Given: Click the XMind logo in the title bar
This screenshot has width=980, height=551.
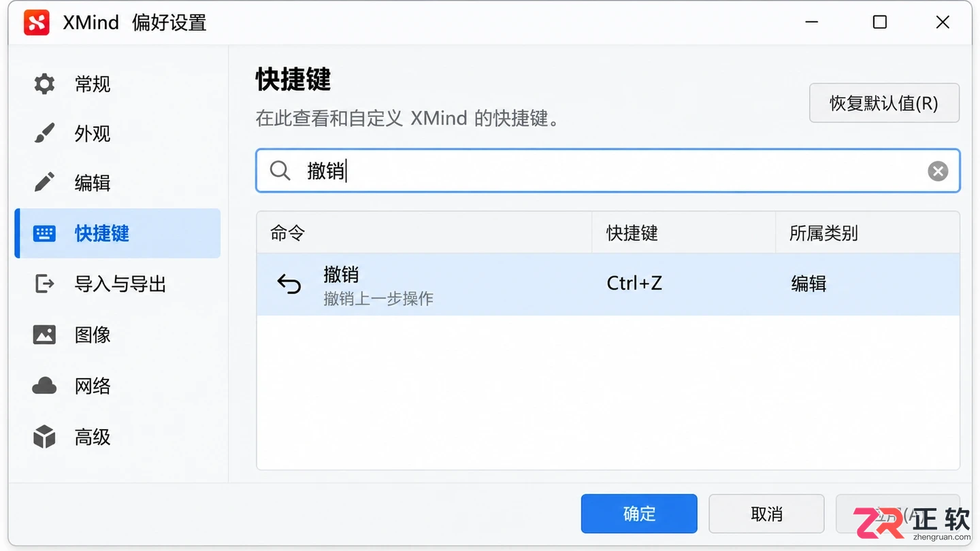Looking at the screenshot, I should pos(37,22).
